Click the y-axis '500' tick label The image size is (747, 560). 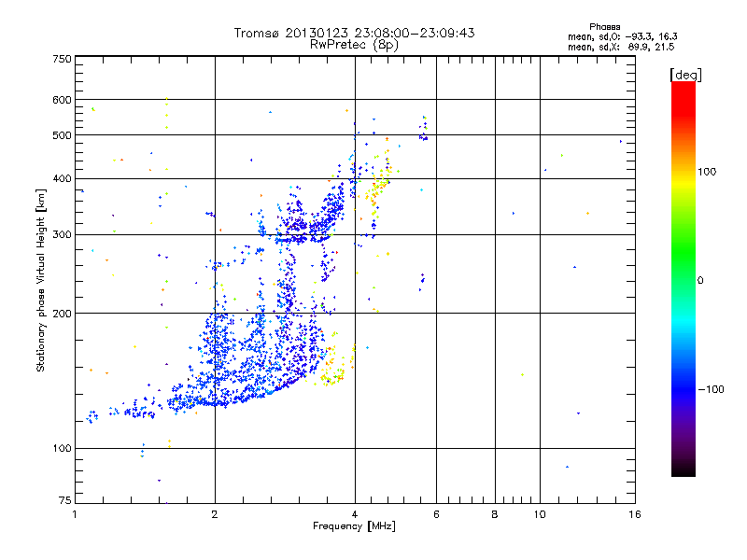point(62,135)
